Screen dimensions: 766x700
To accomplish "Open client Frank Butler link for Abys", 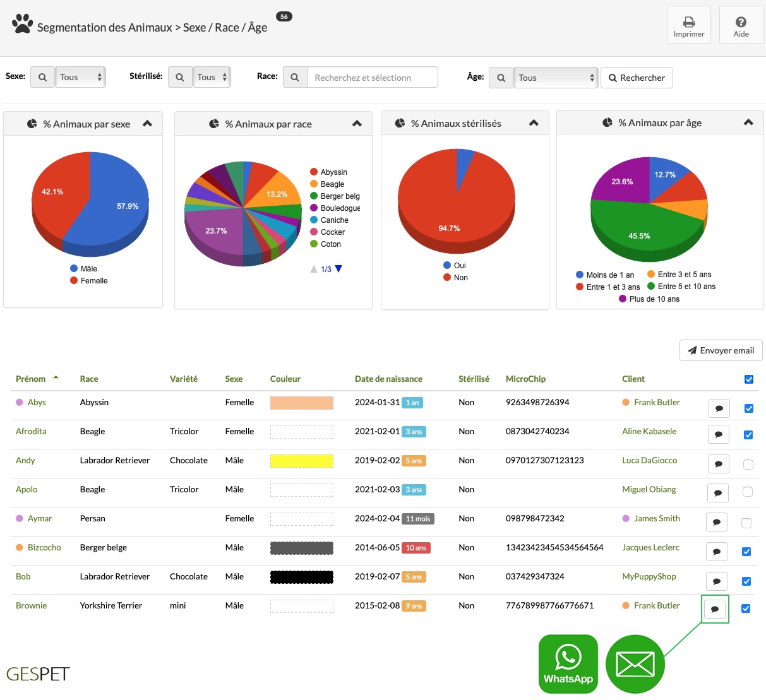I will pyautogui.click(x=657, y=402).
